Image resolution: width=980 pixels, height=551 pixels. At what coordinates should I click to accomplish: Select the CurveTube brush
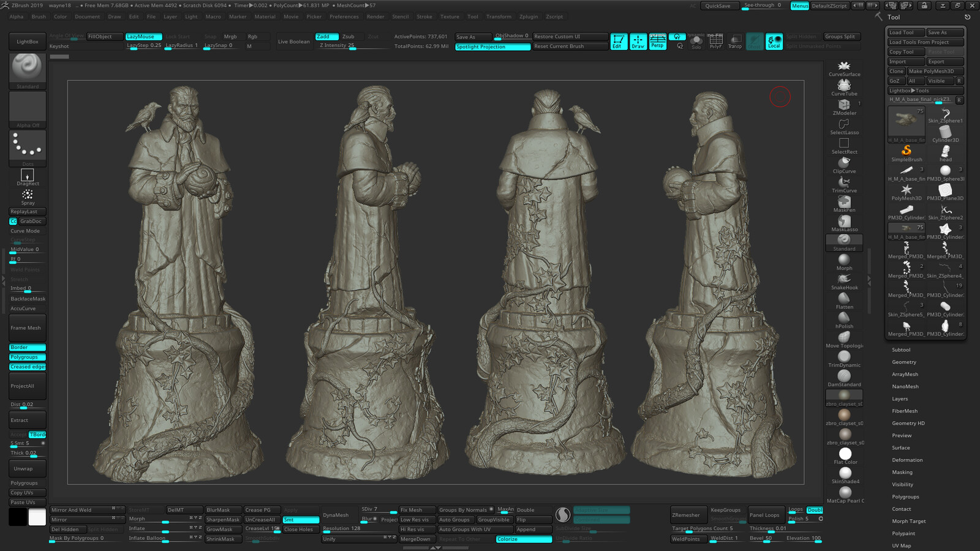click(844, 88)
